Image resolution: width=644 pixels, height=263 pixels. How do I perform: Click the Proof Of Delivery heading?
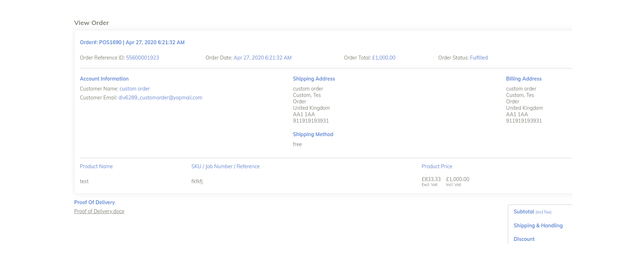point(94,202)
